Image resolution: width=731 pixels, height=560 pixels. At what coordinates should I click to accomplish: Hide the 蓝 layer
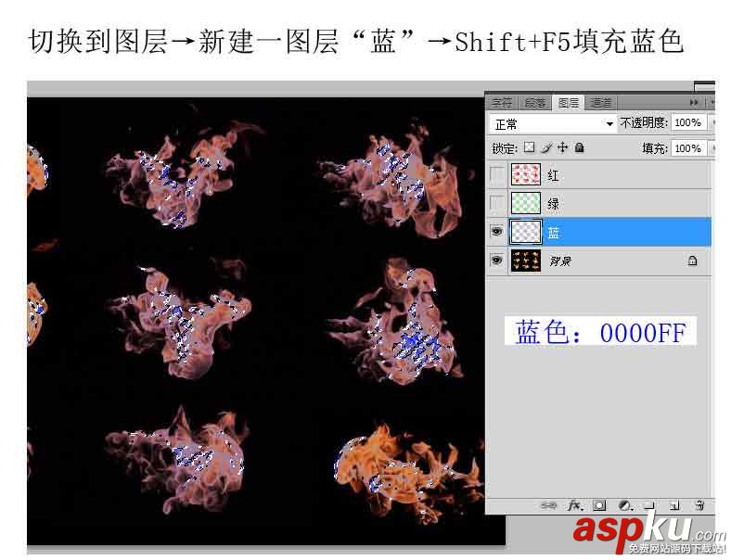click(x=497, y=231)
